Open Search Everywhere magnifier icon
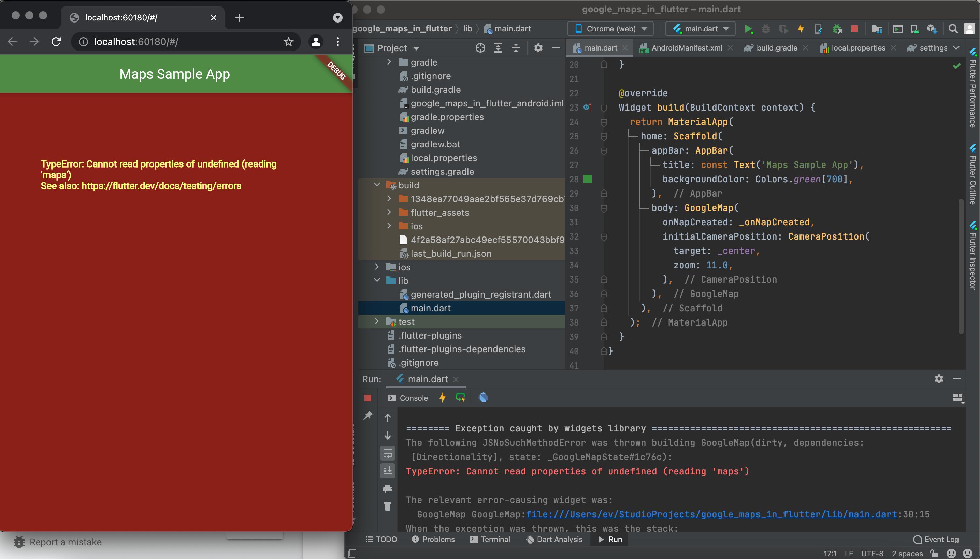The width and height of the screenshot is (980, 559). (x=953, y=29)
